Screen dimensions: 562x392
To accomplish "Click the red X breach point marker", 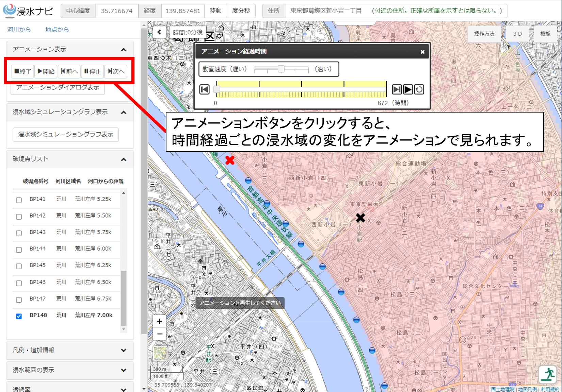I will tap(230, 160).
